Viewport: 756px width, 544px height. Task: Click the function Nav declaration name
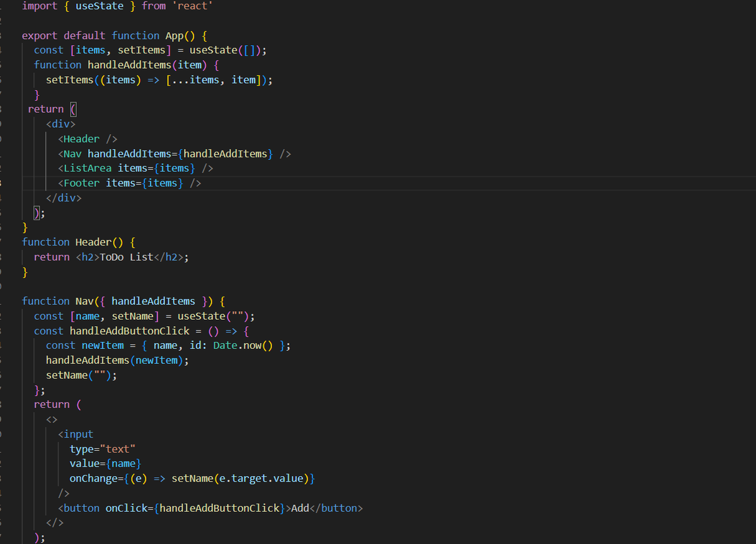point(84,301)
